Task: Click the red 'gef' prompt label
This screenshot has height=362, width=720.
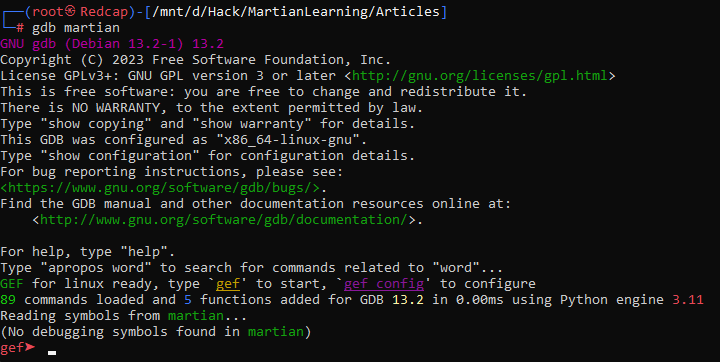Action: (12, 348)
